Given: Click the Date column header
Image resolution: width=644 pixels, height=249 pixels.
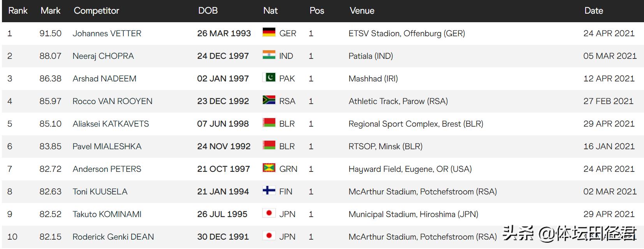Looking at the screenshot, I should pos(593,11).
